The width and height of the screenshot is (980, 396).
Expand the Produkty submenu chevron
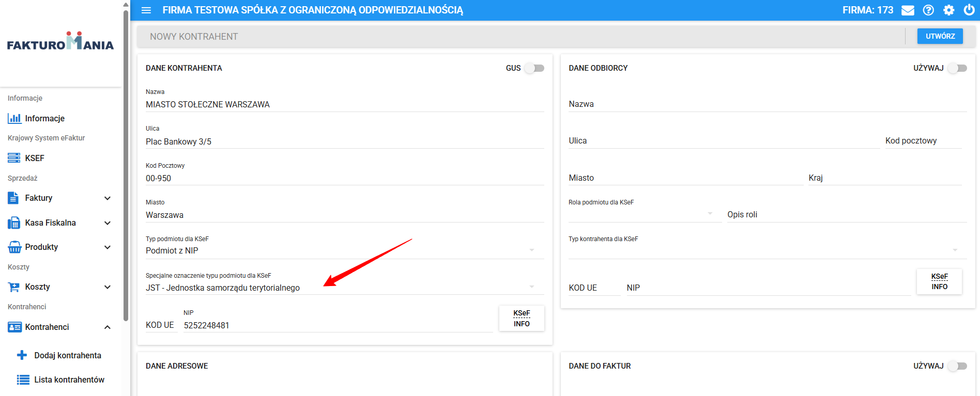(108, 247)
